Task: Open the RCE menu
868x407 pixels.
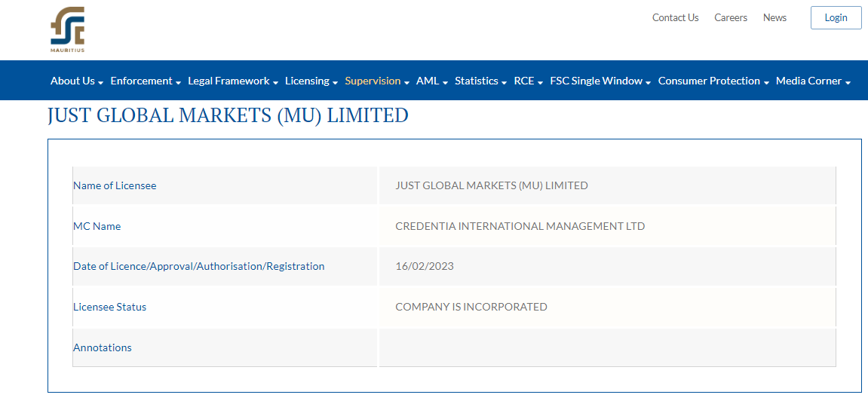Action: 523,81
